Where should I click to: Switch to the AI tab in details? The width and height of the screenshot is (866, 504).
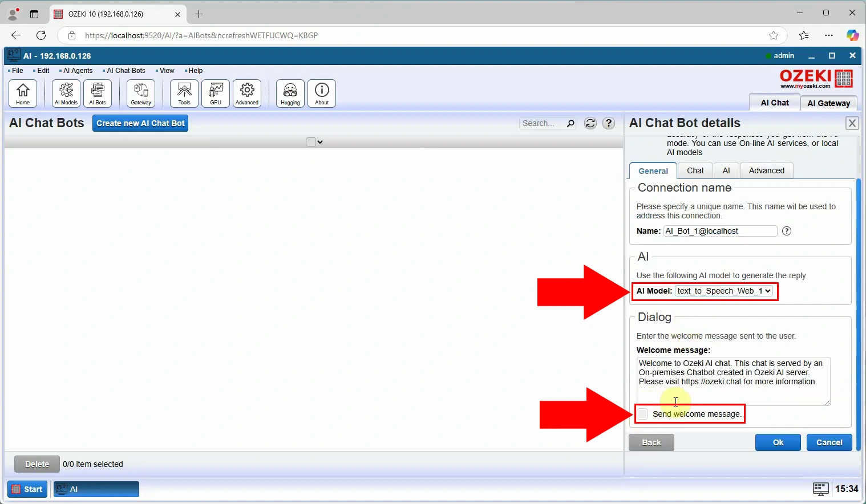tap(726, 170)
